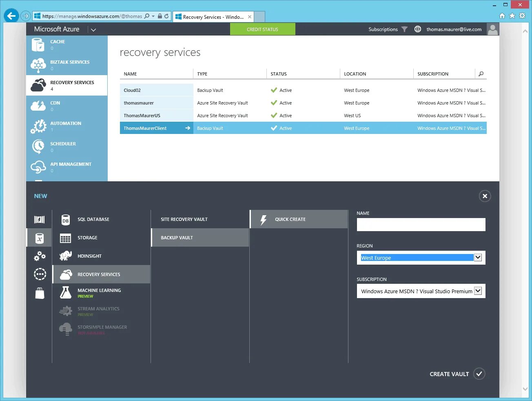Image resolution: width=532 pixels, height=401 pixels.
Task: Select the App Services gears category icon
Action: (39, 256)
